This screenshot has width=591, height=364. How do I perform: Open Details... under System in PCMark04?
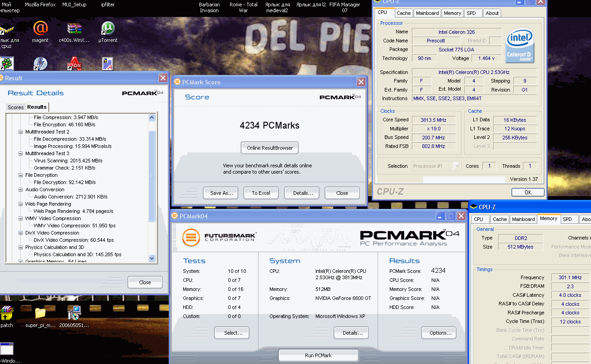coord(351,333)
